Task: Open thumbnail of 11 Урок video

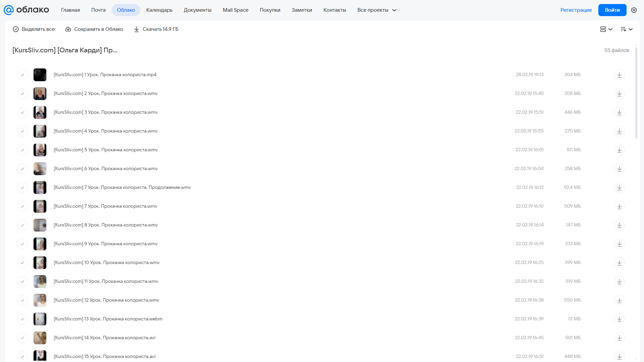Action: click(x=40, y=281)
